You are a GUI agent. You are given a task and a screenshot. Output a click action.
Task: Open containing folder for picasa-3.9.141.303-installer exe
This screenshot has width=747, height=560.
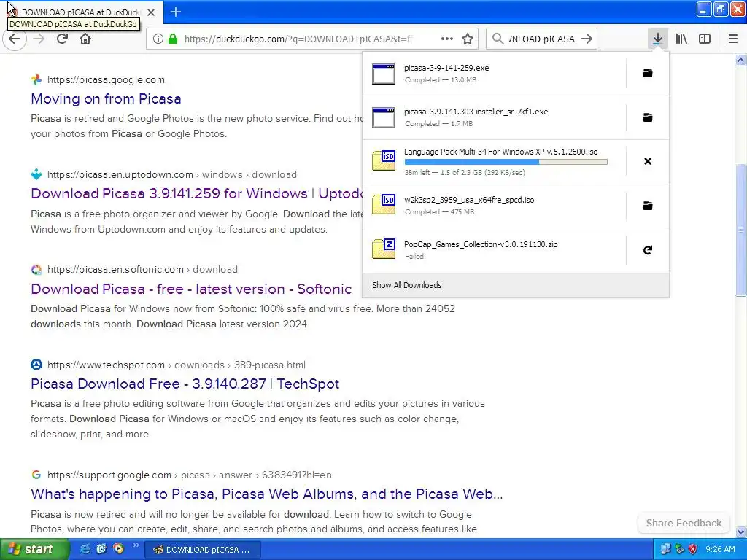[x=648, y=117]
